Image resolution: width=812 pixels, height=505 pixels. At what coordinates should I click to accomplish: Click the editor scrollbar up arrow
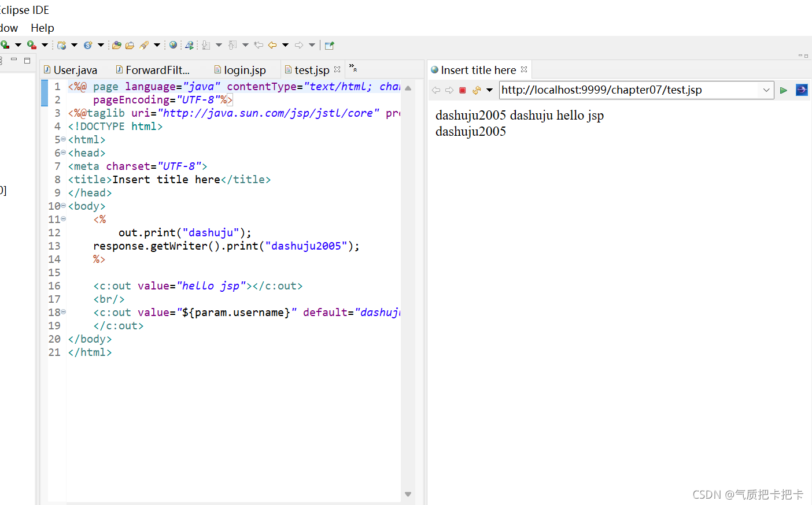pos(408,88)
